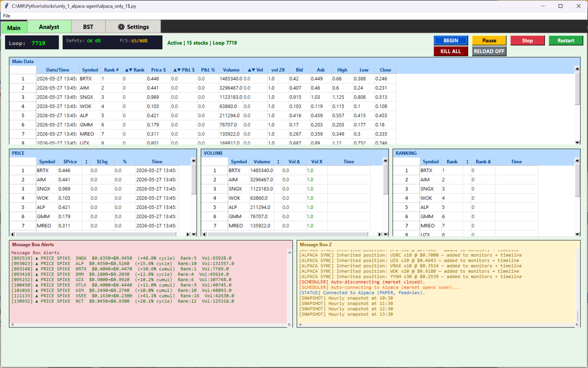Click the VSEE price spike alert line

123,296
